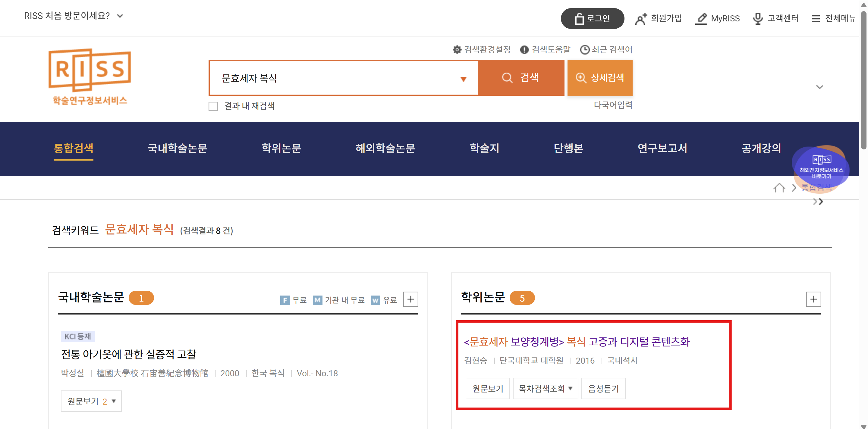Click the 회원가입 person-plus icon
This screenshot has height=429, width=868.
(x=641, y=18)
